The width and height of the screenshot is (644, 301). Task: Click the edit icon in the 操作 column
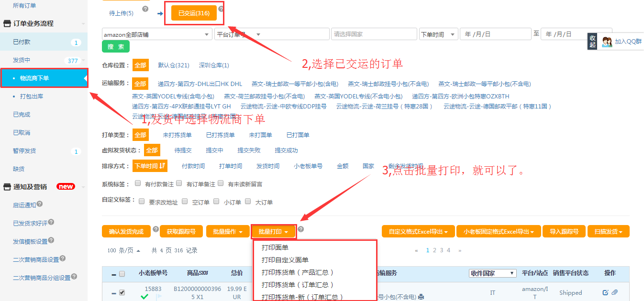pyautogui.click(x=605, y=292)
